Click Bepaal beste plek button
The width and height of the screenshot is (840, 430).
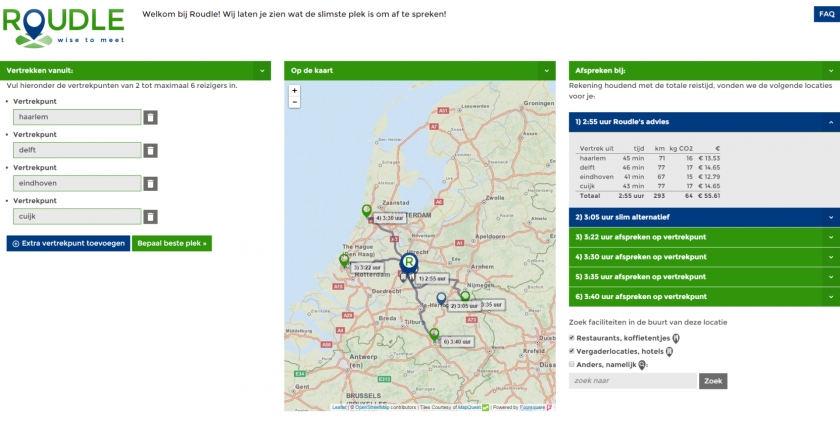[x=172, y=244]
